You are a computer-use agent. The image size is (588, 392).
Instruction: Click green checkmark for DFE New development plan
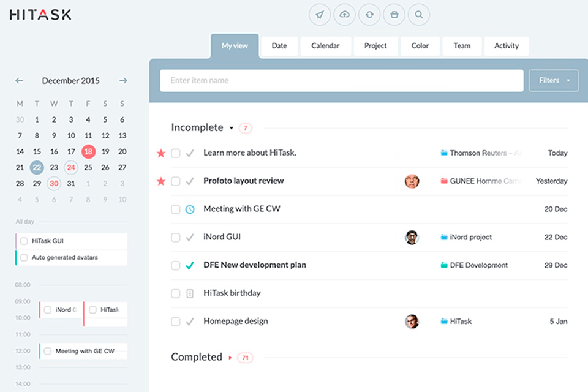[x=190, y=266]
